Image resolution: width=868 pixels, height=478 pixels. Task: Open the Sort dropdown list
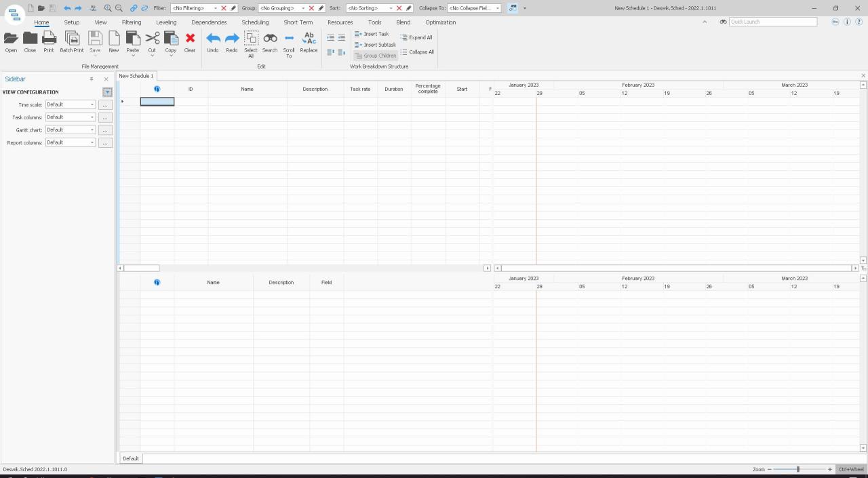(391, 8)
